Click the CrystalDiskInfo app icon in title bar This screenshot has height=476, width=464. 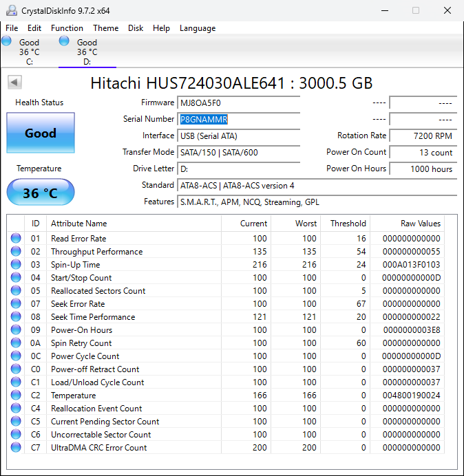(x=12, y=10)
